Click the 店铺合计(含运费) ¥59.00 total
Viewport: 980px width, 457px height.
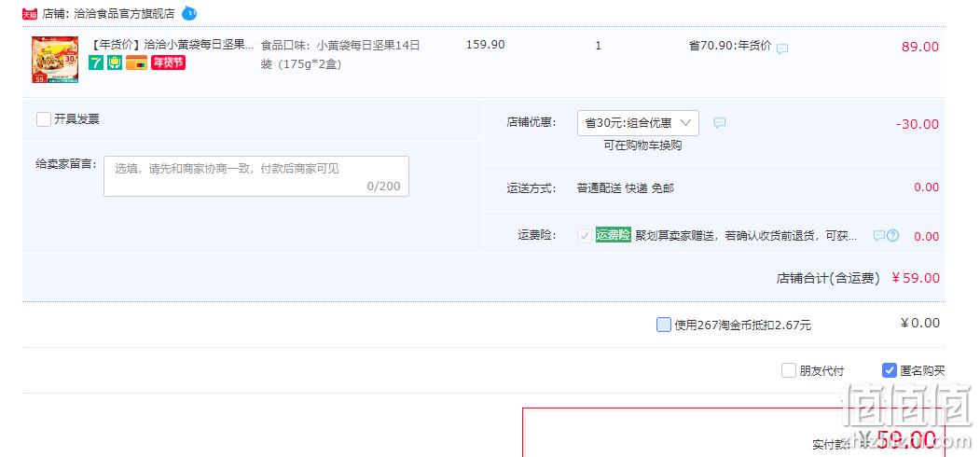pos(858,278)
